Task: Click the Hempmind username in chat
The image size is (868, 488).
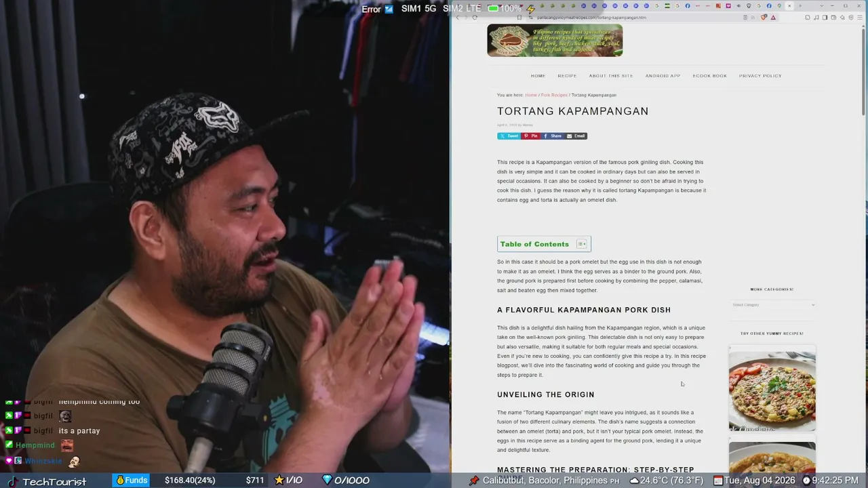Action: pos(35,445)
